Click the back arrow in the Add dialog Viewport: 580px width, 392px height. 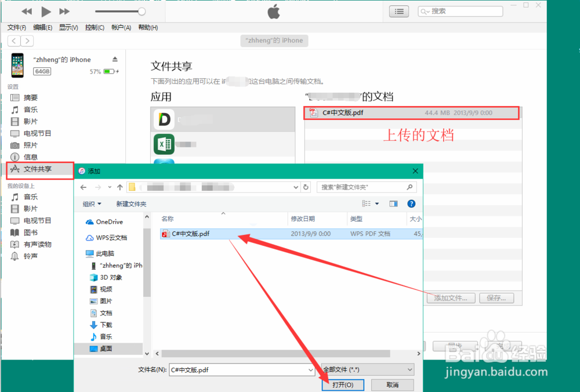coord(83,187)
